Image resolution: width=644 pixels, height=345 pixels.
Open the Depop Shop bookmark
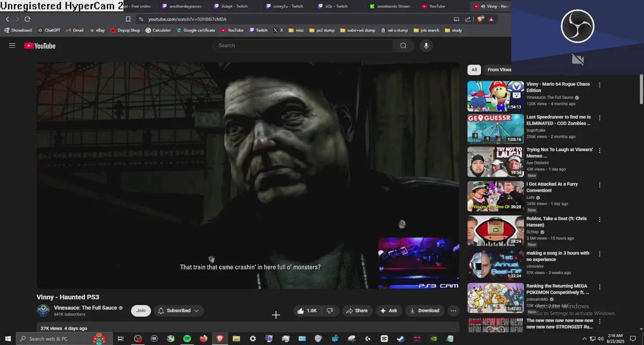click(x=125, y=30)
